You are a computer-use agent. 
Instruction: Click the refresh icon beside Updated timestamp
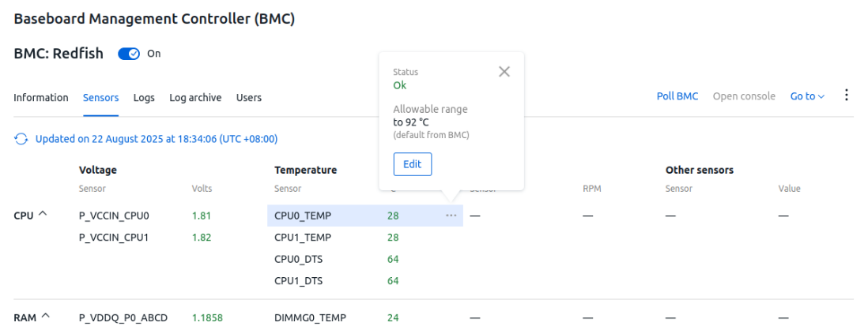pos(21,139)
